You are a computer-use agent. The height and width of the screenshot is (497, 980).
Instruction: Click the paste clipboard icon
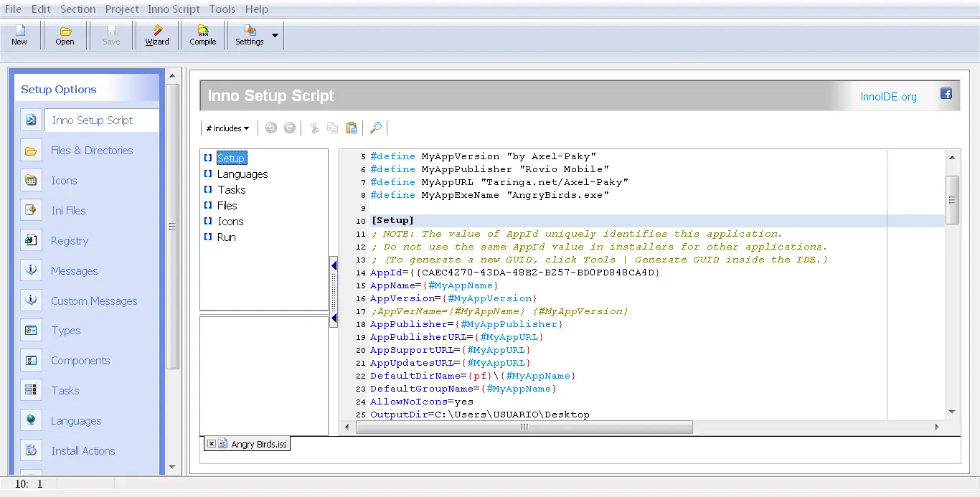[x=352, y=128]
